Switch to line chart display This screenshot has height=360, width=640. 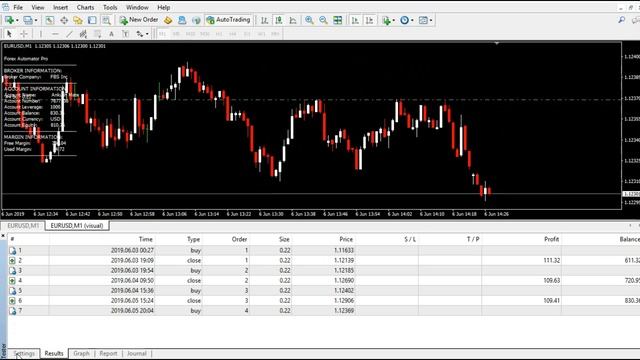[x=293, y=20]
